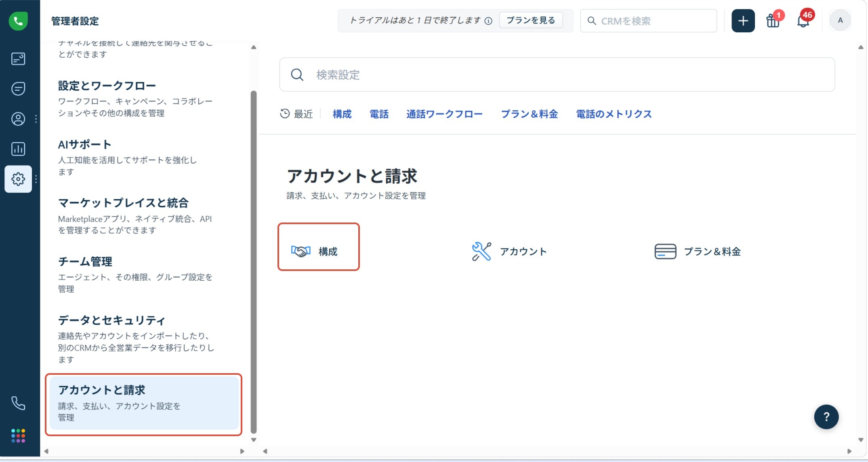This screenshot has height=462, width=868.
Task: Open the reports chart icon in sidebar
Action: pos(18,149)
